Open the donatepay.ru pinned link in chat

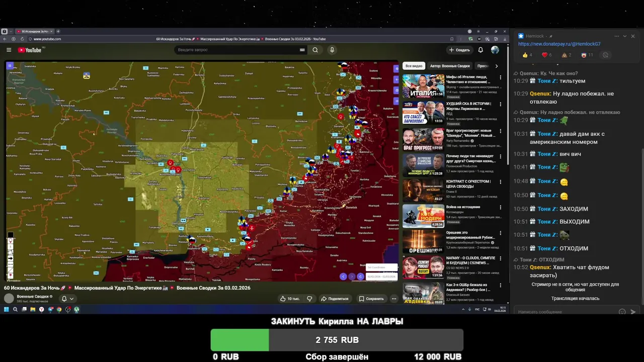[x=559, y=44]
